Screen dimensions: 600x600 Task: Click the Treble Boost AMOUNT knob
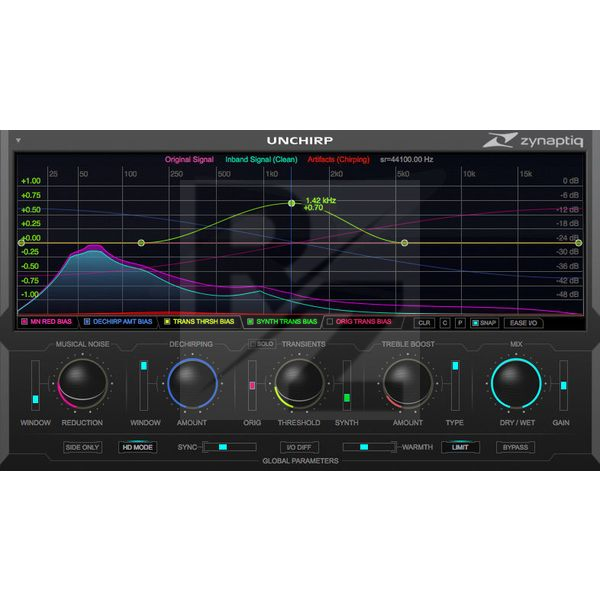pos(408,384)
